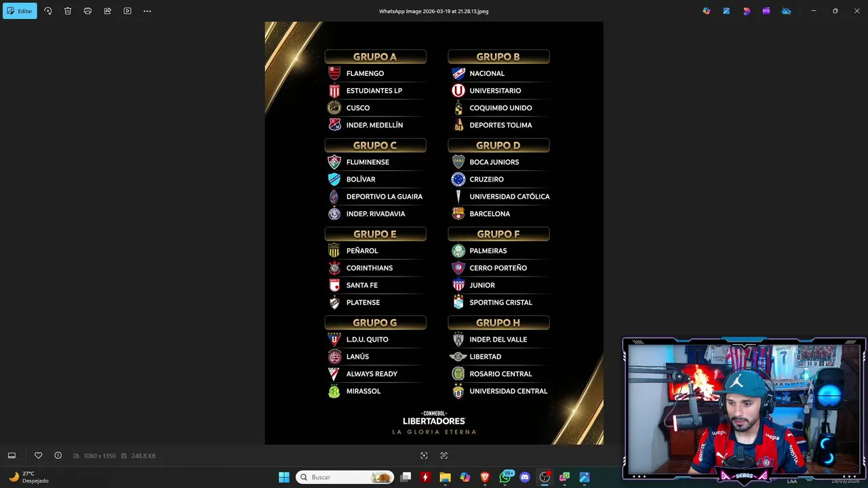Rotate the image with the rotate icon
This screenshot has height=488, width=868.
[47, 11]
